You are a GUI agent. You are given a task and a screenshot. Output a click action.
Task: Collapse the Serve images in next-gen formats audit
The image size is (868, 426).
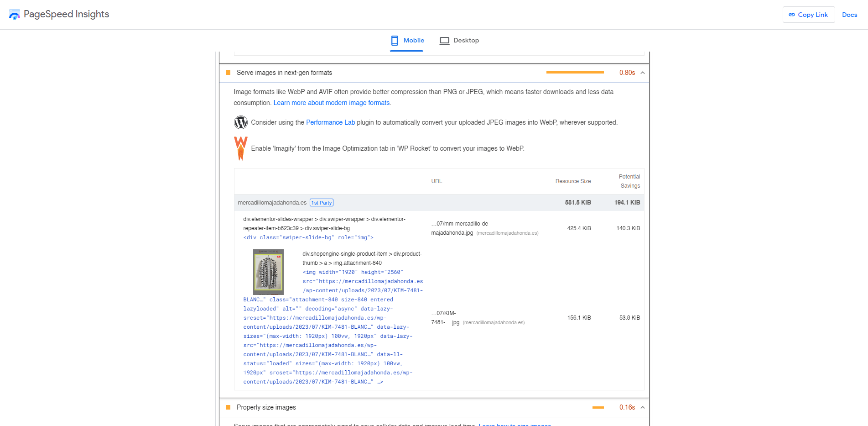coord(643,73)
